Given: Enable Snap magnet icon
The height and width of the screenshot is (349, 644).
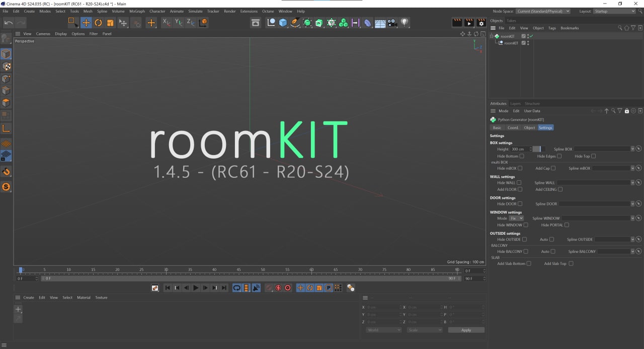Looking at the screenshot, I should coord(6,172).
